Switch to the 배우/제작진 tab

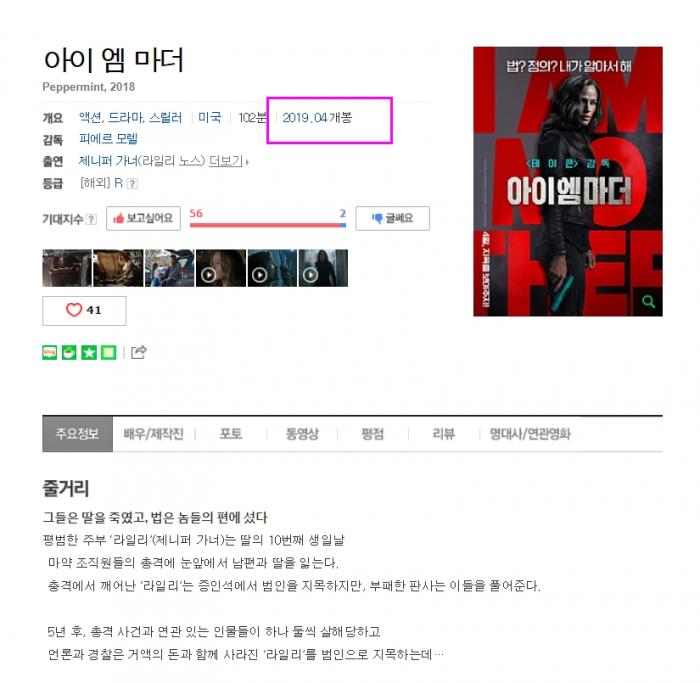154,433
